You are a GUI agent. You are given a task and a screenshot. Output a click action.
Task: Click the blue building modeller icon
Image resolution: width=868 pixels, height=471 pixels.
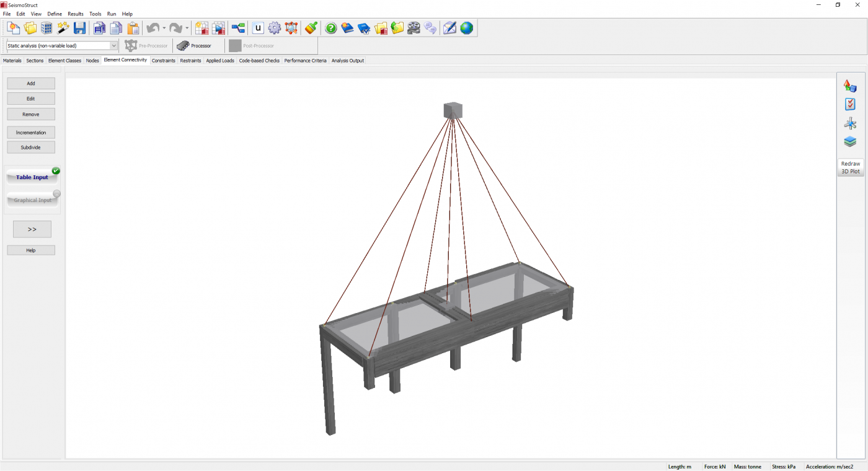[x=46, y=28]
